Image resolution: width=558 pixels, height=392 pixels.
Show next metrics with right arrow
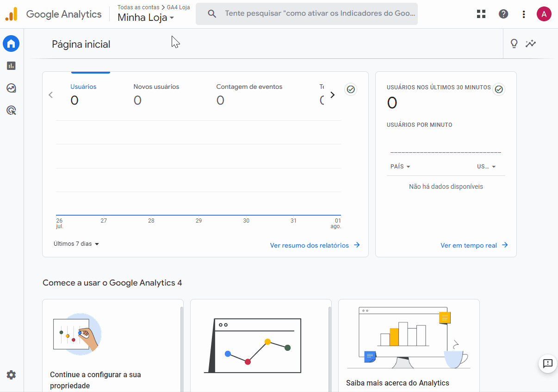pos(332,95)
